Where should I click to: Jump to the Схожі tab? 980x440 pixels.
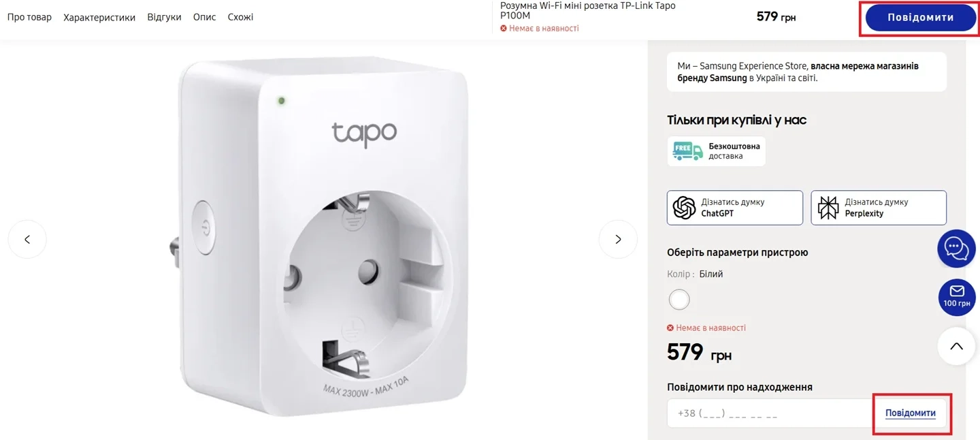[240, 17]
